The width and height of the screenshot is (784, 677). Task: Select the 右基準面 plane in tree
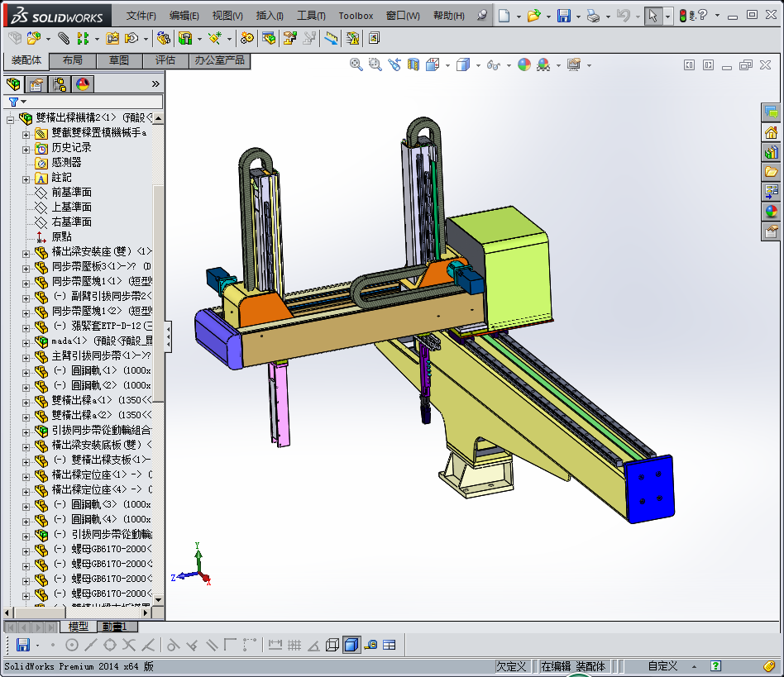coord(71,222)
